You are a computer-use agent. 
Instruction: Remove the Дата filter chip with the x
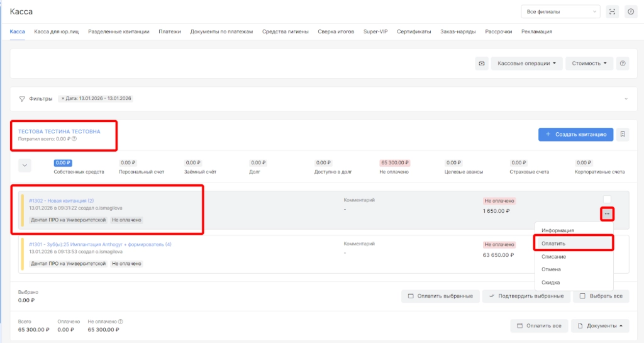coord(63,99)
